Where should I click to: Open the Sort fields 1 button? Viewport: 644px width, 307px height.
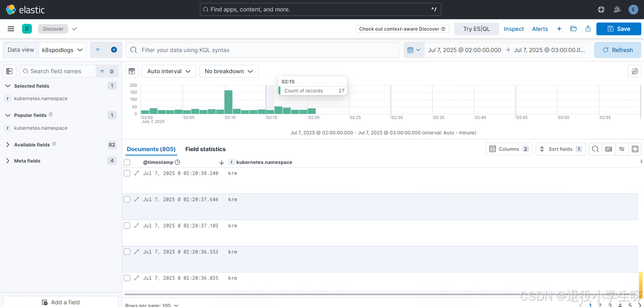[560, 149]
